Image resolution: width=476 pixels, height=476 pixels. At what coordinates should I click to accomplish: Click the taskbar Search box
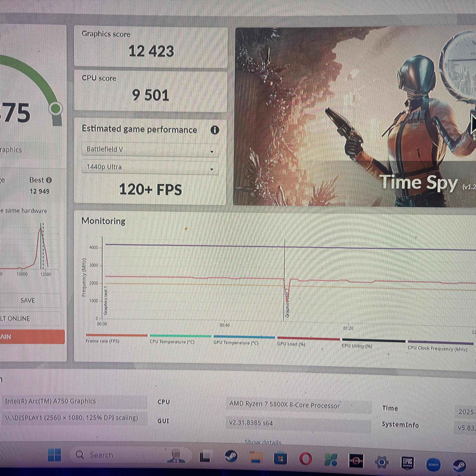[131, 455]
